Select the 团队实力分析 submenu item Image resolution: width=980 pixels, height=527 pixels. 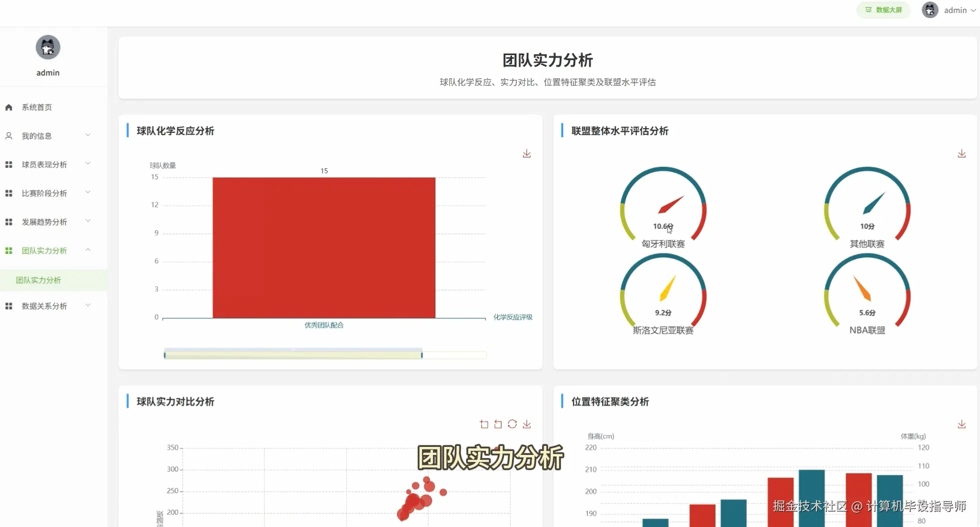54,280
